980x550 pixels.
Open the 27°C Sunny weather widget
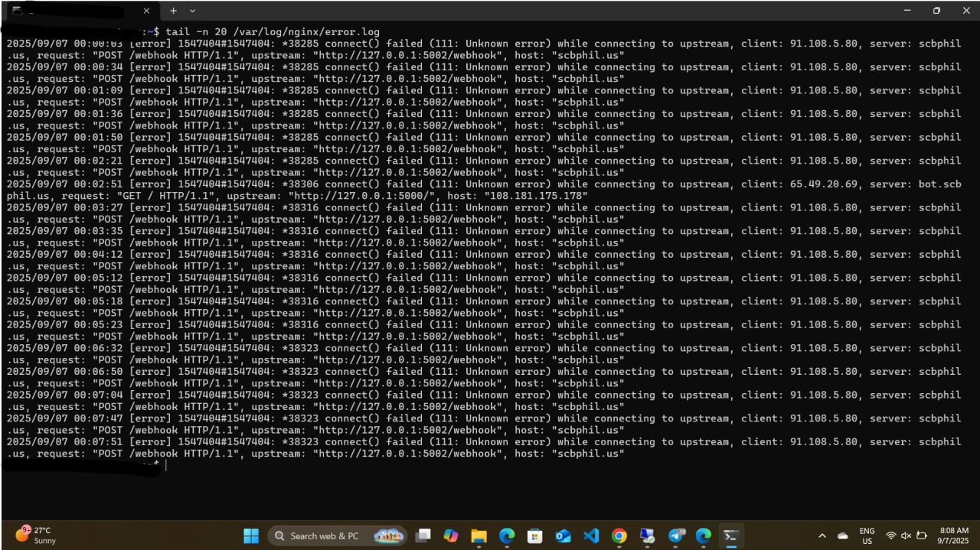(x=36, y=535)
